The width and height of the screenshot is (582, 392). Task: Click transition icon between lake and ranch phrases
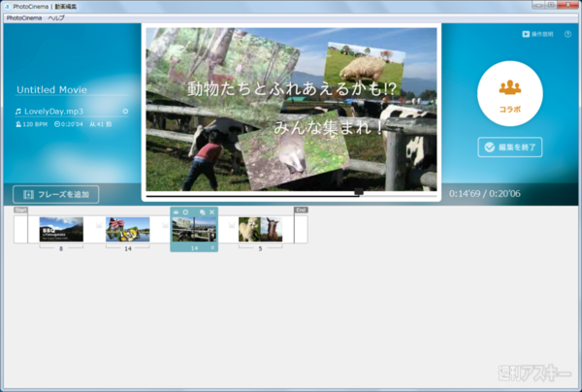tap(165, 225)
